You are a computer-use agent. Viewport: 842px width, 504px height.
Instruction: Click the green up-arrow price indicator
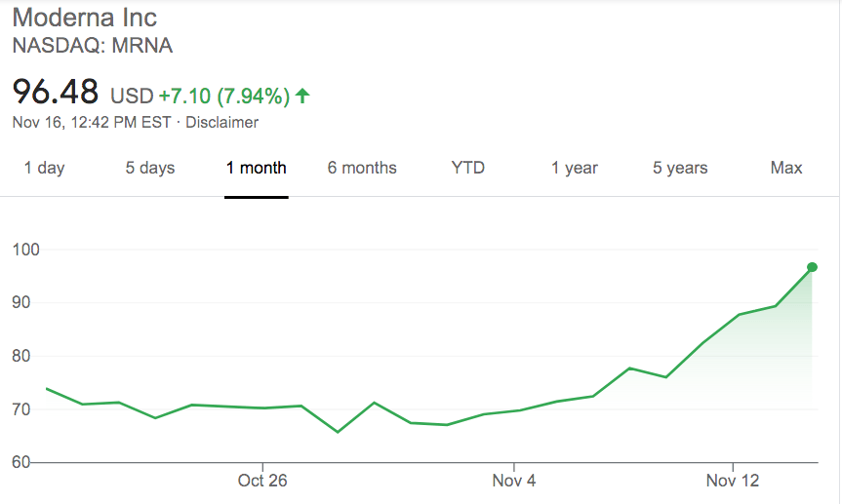click(x=302, y=96)
